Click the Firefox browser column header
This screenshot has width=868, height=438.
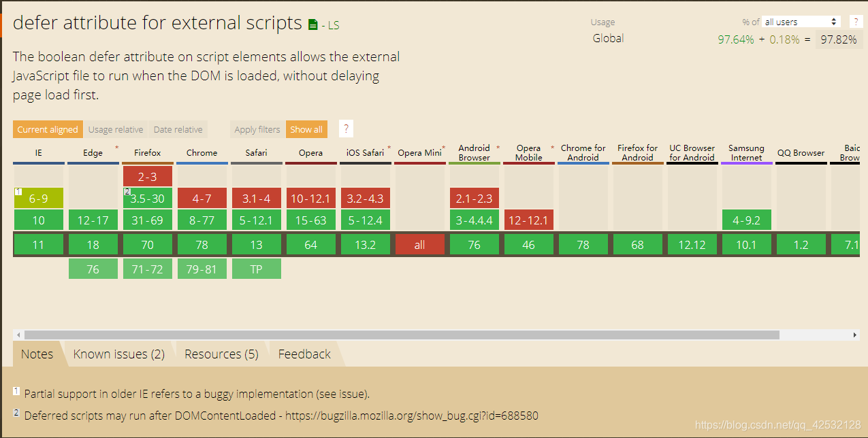point(148,153)
